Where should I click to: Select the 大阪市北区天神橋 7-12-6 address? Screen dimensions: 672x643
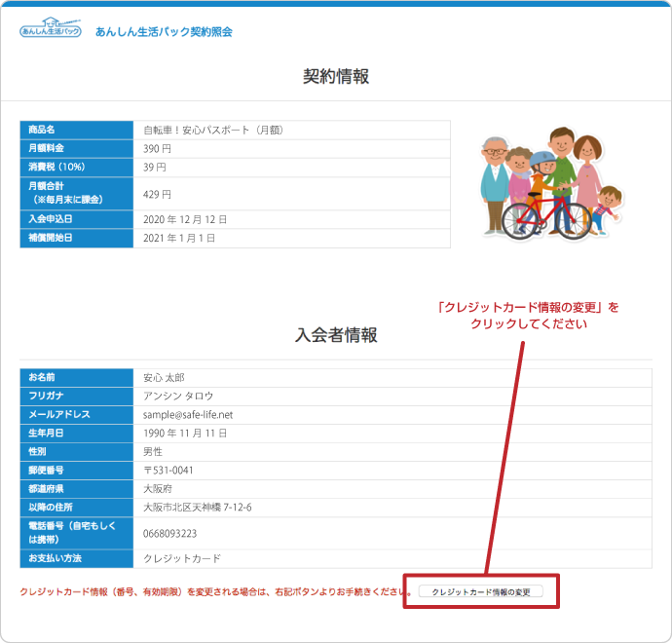(x=197, y=508)
